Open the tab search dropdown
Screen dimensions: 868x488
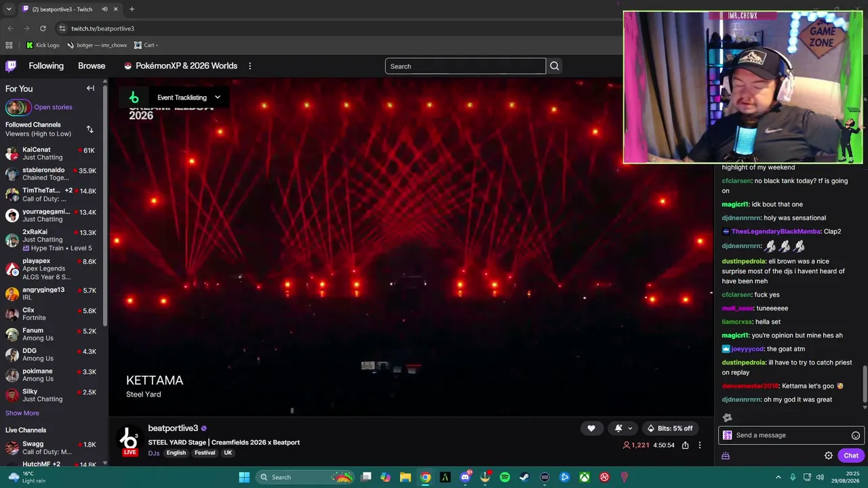point(9,9)
